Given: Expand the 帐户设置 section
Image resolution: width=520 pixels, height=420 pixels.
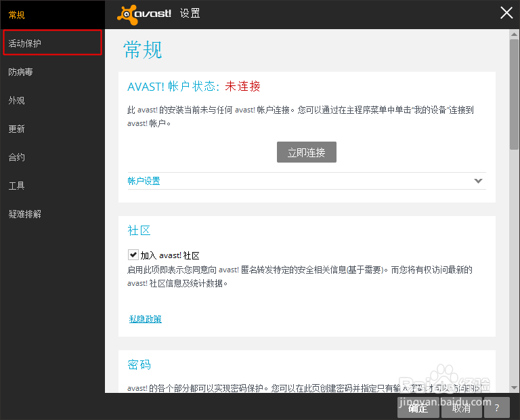Looking at the screenshot, I should coord(307,181).
